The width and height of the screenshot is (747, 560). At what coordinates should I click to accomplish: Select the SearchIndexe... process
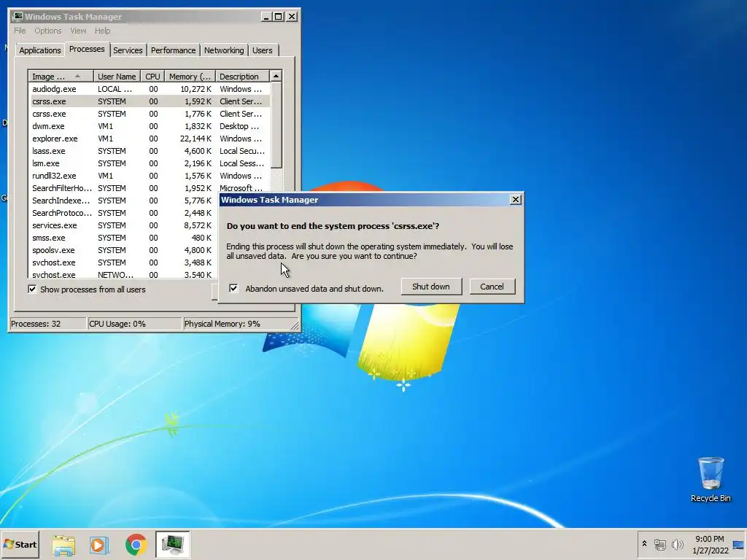tap(123, 201)
